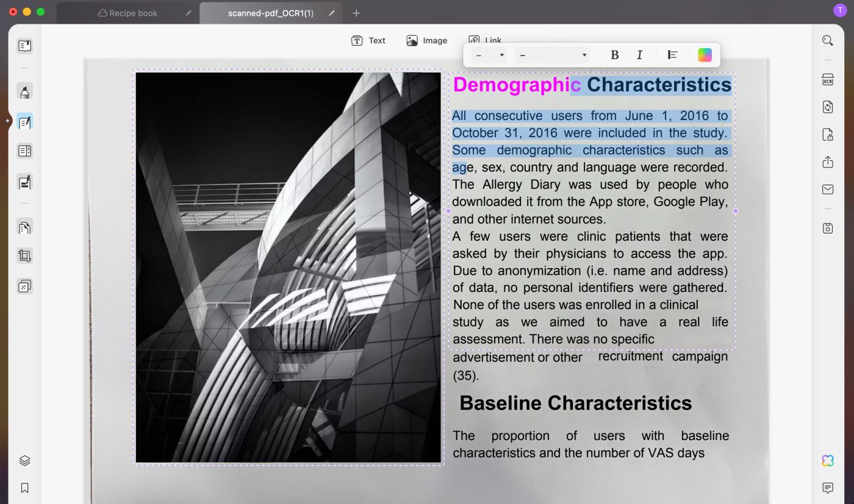Open the bookmark panel icon
The width and height of the screenshot is (854, 504).
(x=24, y=488)
